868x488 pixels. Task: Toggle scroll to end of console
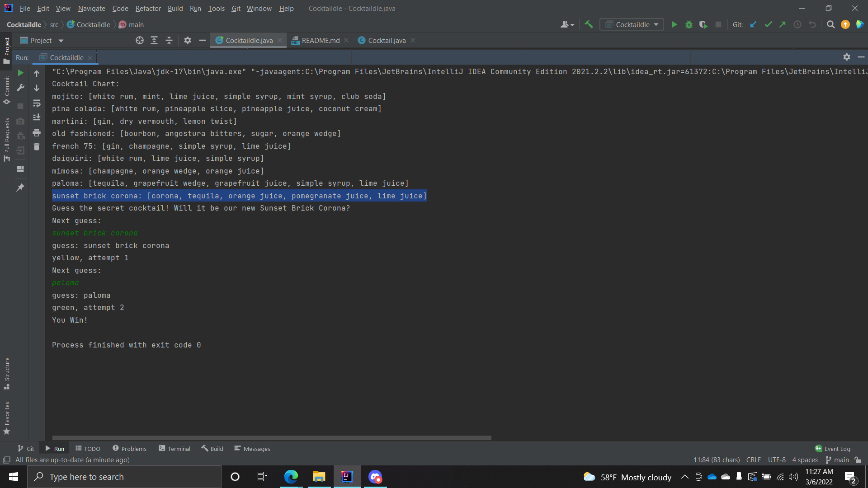[x=37, y=117]
